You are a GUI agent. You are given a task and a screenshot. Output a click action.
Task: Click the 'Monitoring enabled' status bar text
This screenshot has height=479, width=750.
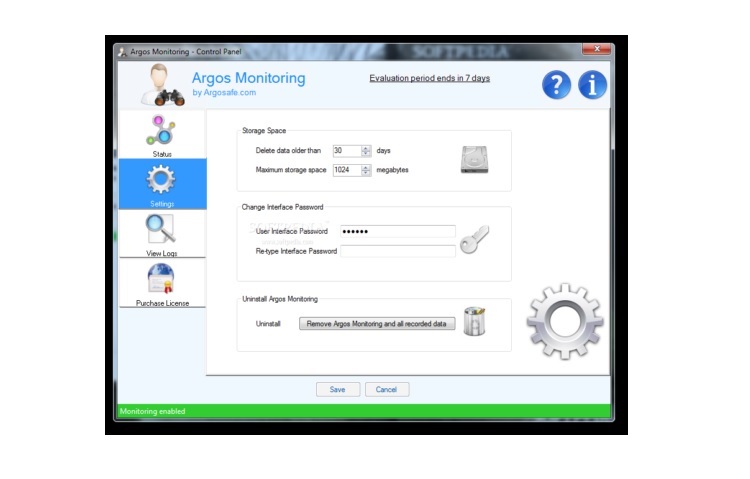153,411
